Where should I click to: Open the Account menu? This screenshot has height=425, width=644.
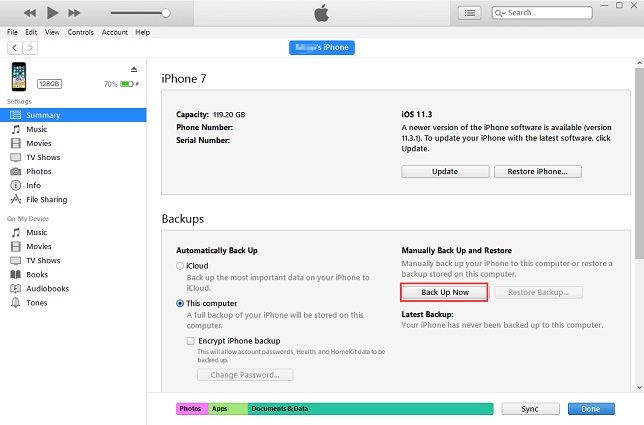coord(115,32)
